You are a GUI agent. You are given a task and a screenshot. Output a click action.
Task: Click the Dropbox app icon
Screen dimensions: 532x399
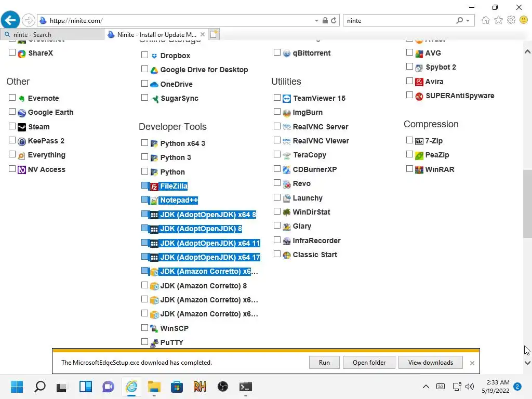coord(154,56)
